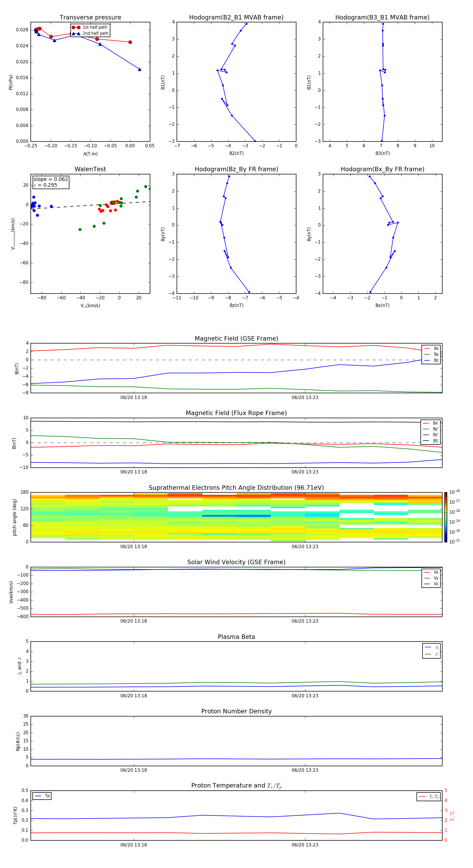Click the 'Pt(nPa)' y-axis label
Screen dimensions: 473x868
point(11,82)
